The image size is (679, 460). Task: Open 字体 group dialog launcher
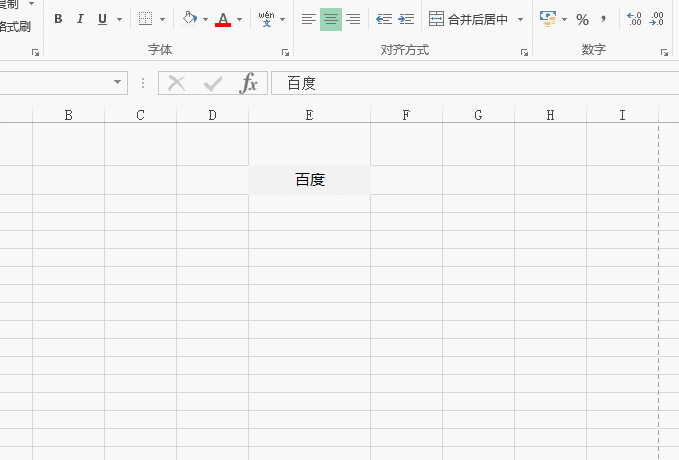tap(285, 52)
